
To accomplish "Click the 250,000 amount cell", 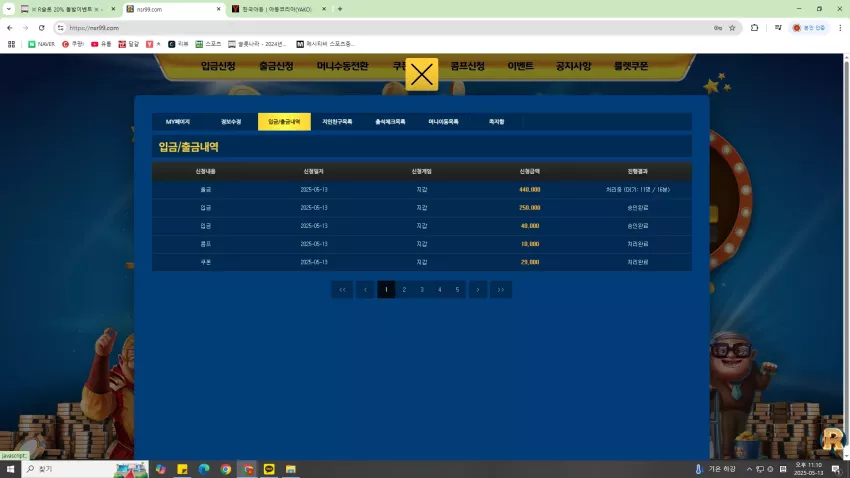I will point(530,208).
